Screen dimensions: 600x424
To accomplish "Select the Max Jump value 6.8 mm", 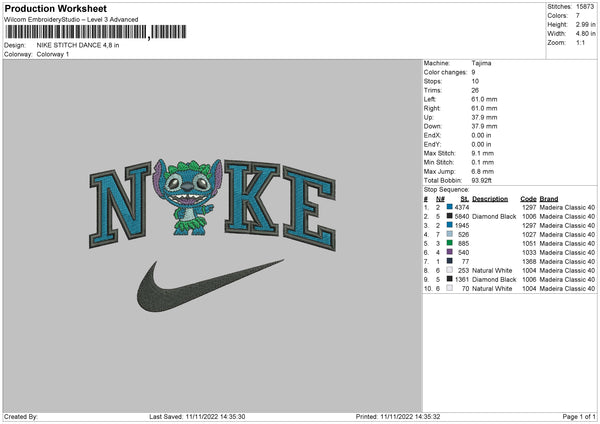I will coord(483,171).
